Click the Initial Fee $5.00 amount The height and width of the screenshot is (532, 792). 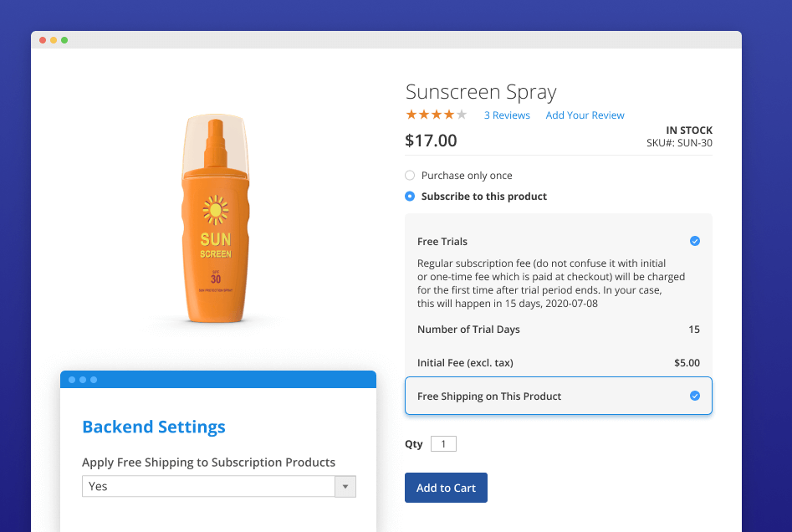(686, 363)
